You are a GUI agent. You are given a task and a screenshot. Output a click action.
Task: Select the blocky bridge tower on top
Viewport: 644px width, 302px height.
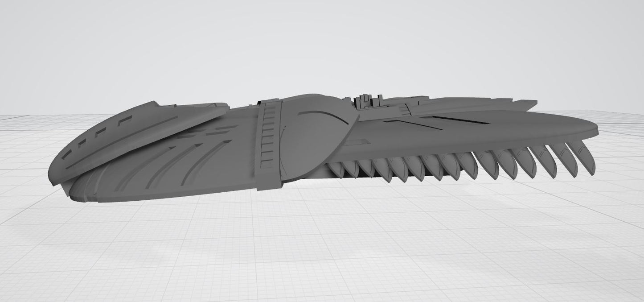[368, 102]
